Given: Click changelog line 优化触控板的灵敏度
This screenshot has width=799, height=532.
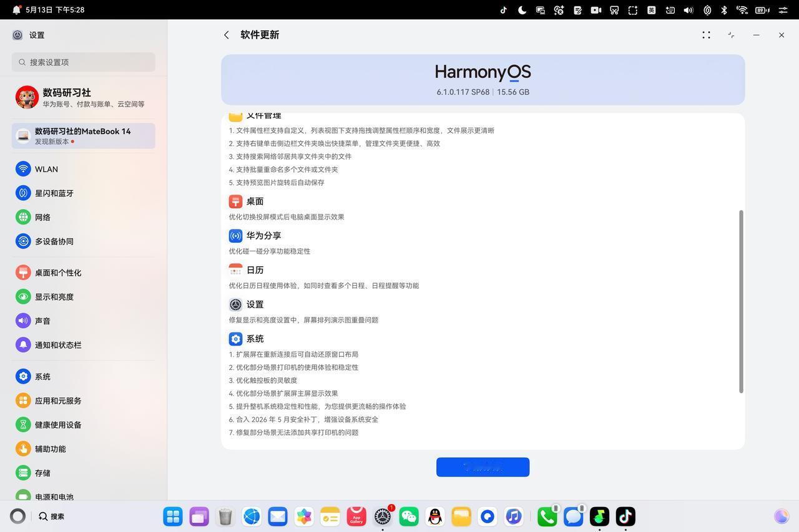Looking at the screenshot, I should click(267, 380).
